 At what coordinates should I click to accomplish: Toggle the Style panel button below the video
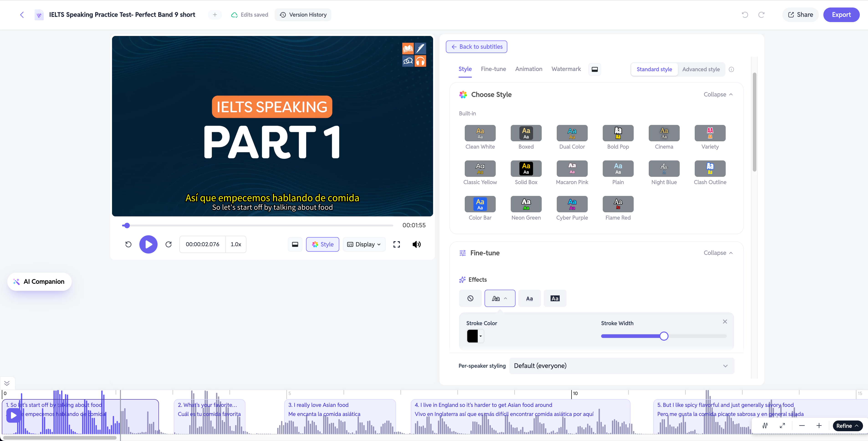(x=322, y=244)
